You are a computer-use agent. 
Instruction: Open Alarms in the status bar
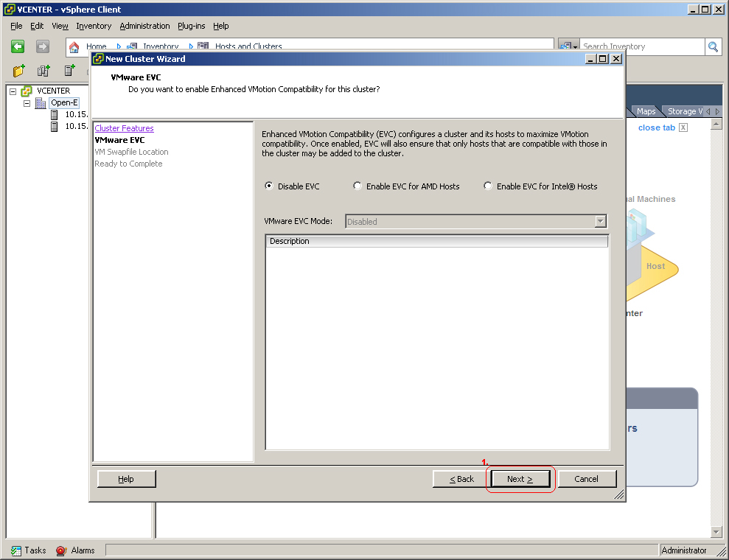tap(75, 550)
